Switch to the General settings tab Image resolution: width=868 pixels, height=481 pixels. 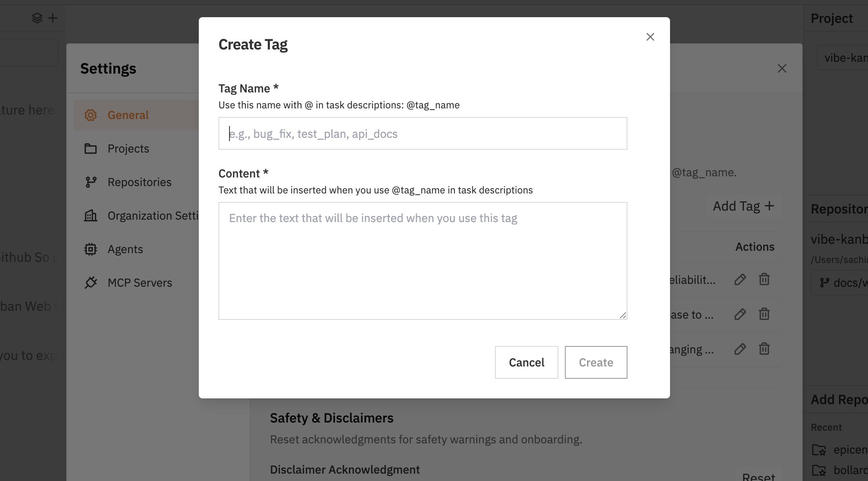(x=128, y=115)
